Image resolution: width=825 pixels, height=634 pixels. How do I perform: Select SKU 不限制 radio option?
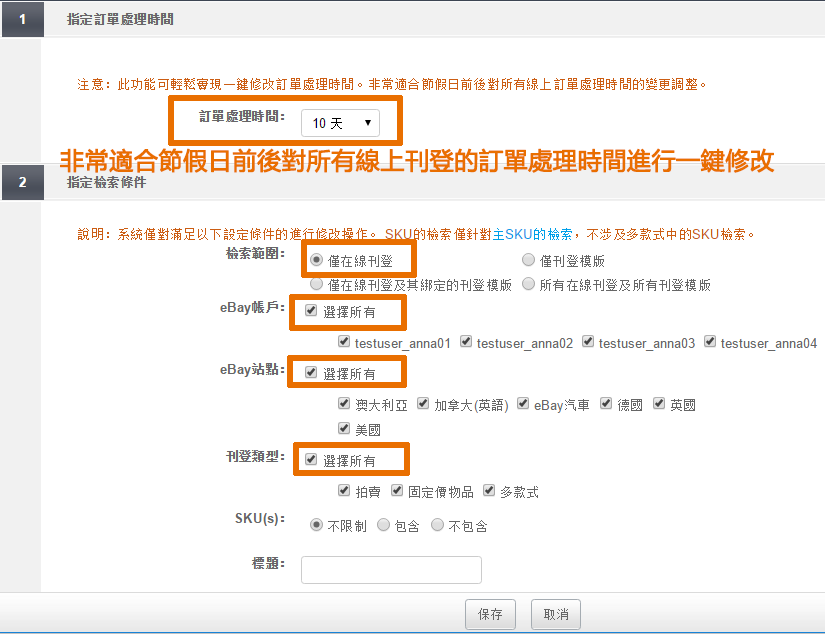tap(316, 525)
